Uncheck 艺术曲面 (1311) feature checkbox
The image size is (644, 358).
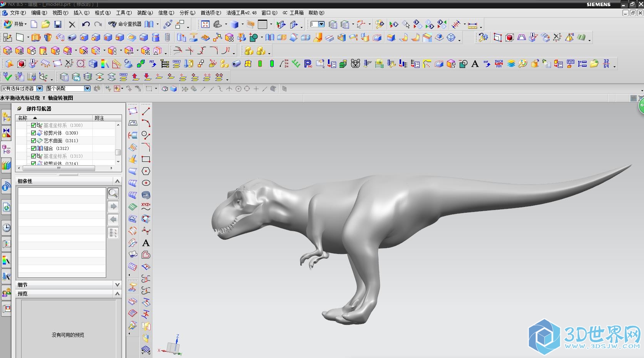[x=33, y=141]
